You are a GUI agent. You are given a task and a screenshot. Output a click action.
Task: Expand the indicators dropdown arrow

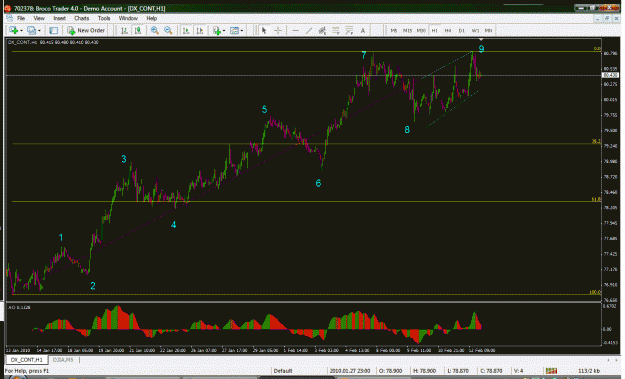(x=224, y=31)
